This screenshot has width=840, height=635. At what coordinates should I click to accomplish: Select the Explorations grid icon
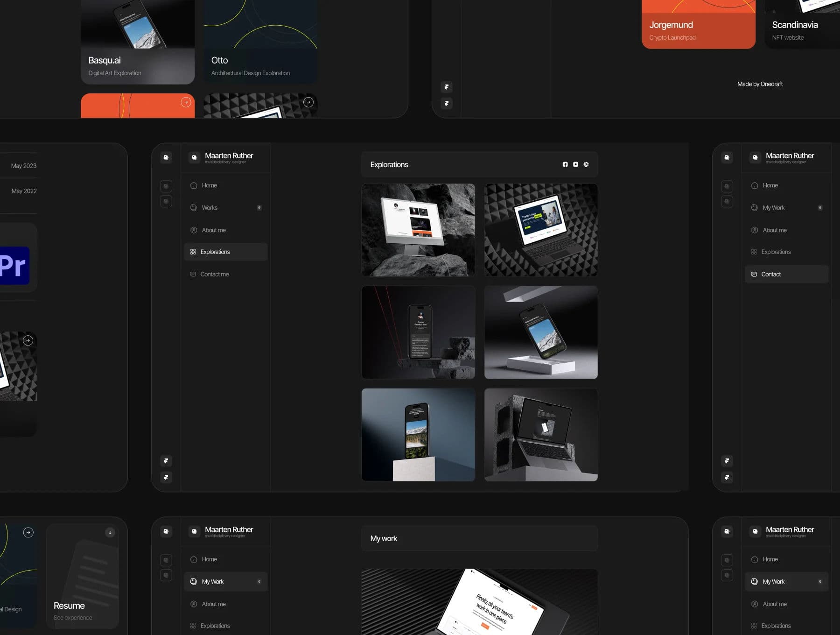click(193, 252)
